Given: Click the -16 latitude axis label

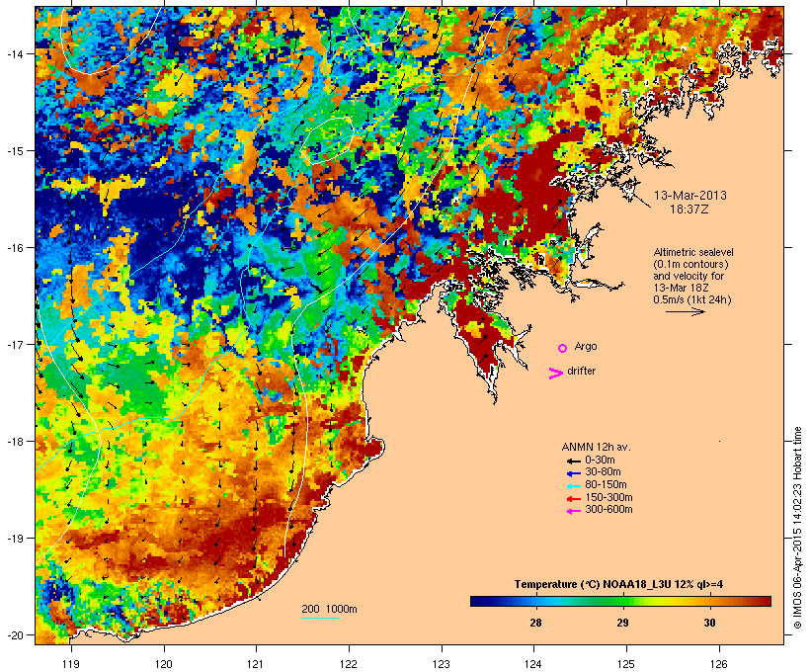Looking at the screenshot, I should [x=14, y=248].
